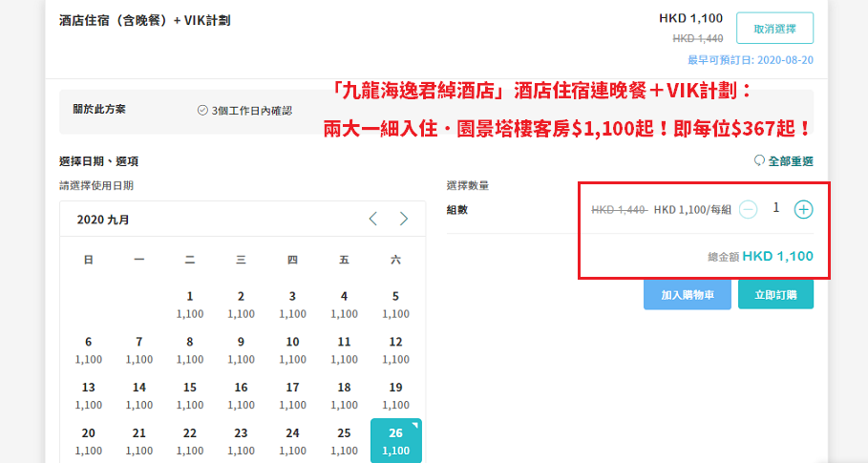
Task: Pick the 13th on the calendar
Action: (x=89, y=395)
